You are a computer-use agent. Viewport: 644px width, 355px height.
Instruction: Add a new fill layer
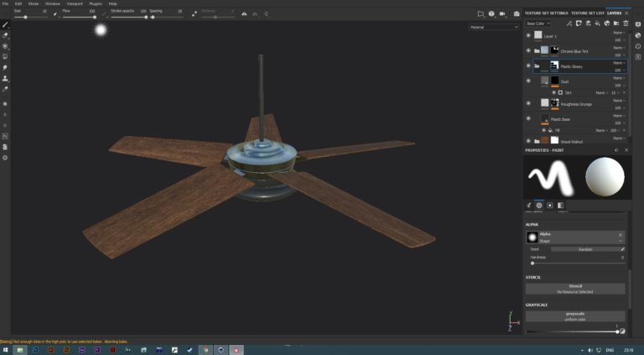tap(598, 23)
